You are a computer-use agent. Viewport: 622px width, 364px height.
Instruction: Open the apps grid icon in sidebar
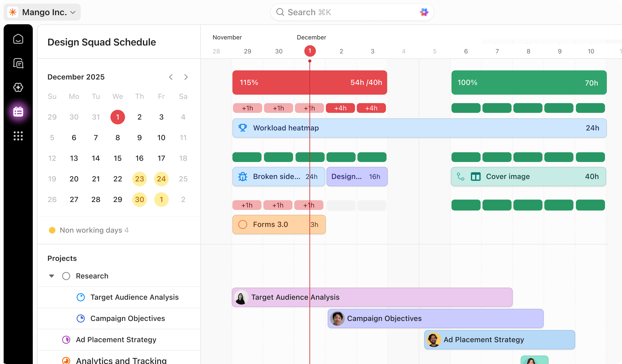(18, 136)
